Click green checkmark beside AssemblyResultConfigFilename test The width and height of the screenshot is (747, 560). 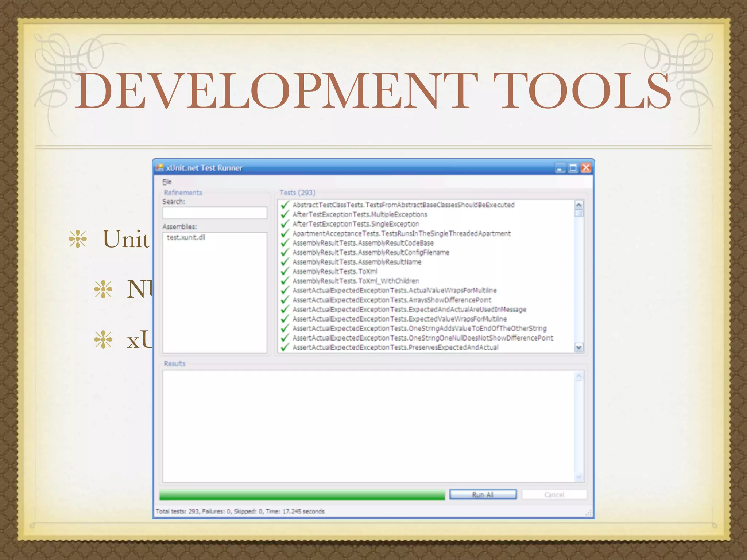tap(285, 252)
